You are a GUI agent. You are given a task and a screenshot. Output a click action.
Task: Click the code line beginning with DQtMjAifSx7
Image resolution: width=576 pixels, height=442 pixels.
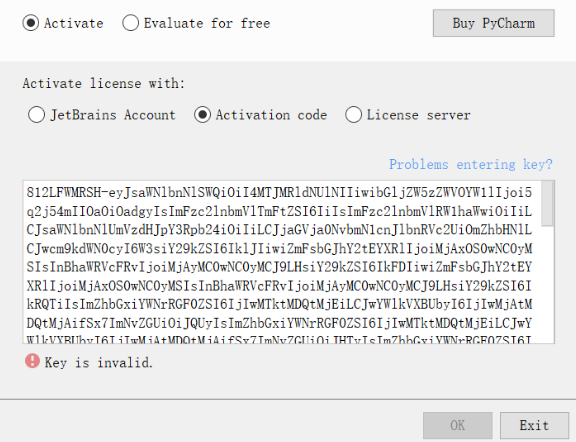pos(279,323)
